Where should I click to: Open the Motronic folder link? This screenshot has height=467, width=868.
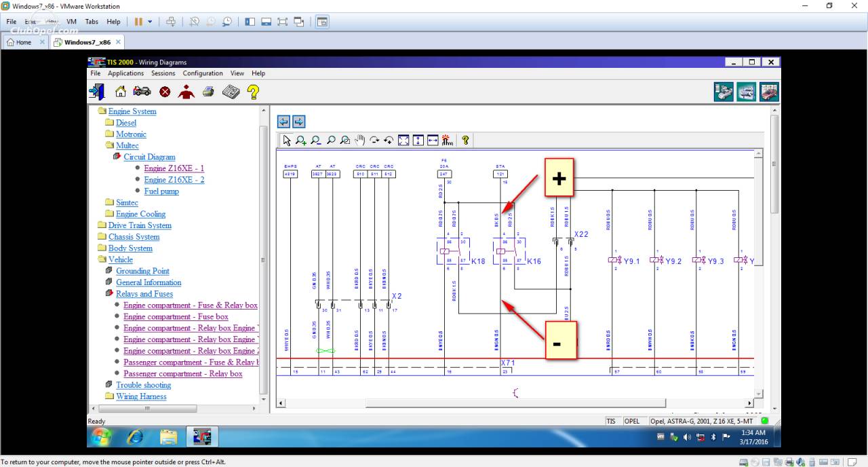pos(131,134)
